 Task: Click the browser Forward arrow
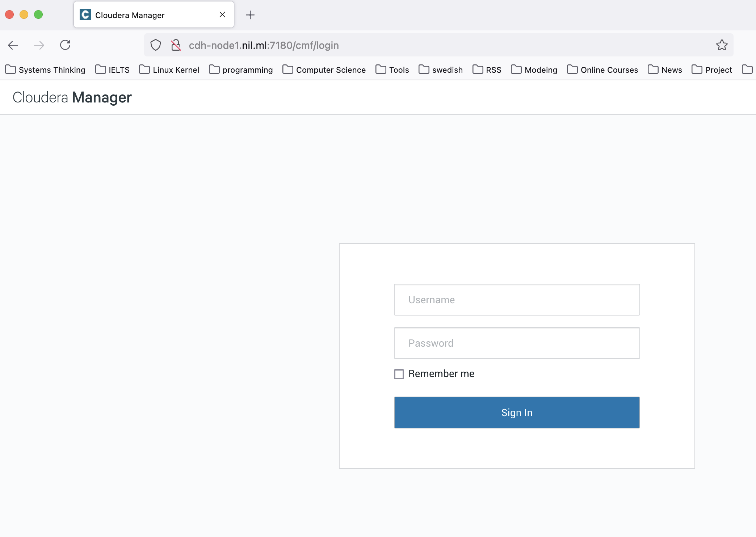click(x=39, y=45)
